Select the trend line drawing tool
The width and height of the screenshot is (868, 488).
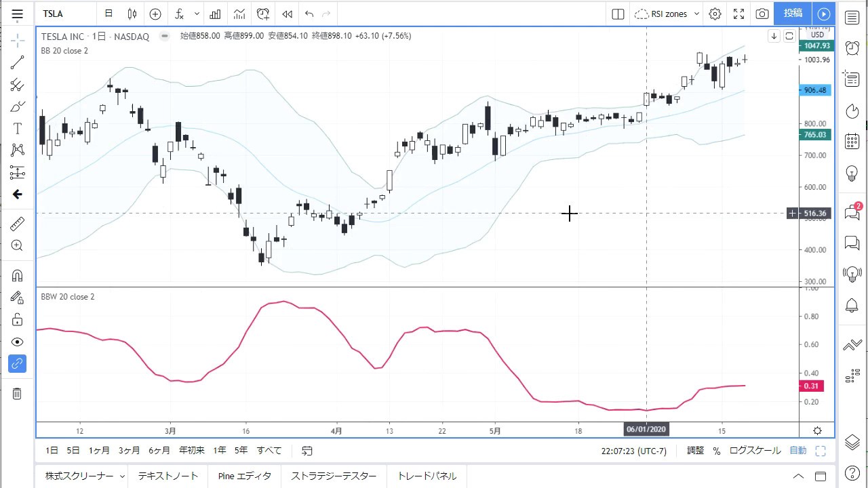point(17,63)
